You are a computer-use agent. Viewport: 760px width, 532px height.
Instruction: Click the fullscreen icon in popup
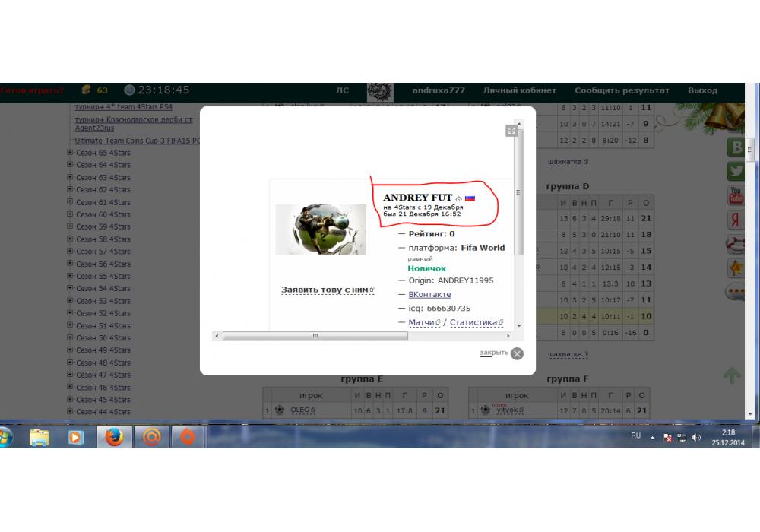pos(511,130)
